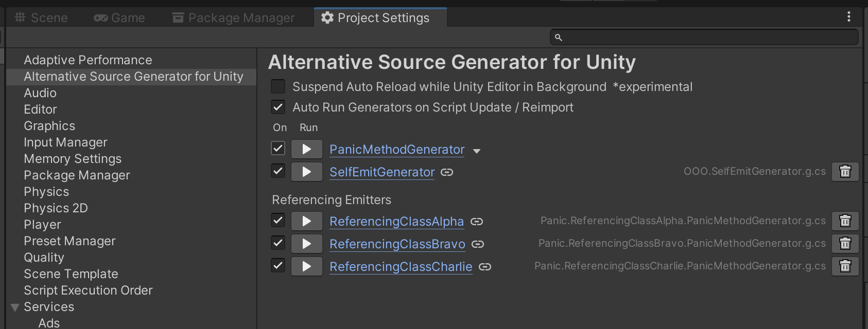Toggle Auto Run Generators on Script Update

(278, 107)
